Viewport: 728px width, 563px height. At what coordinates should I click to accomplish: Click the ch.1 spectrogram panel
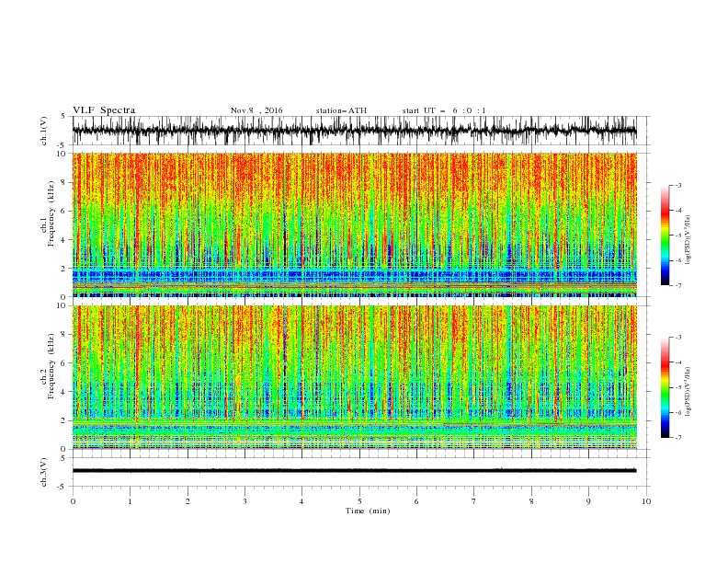point(354,224)
